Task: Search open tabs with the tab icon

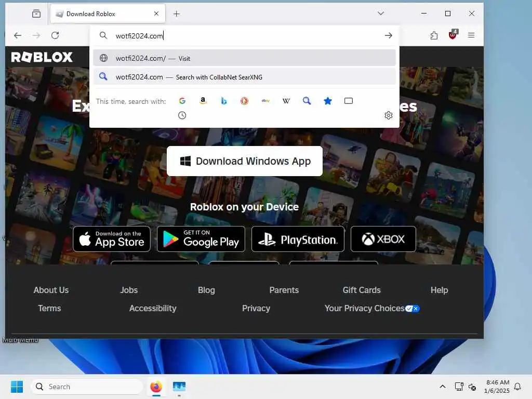Action: (349, 101)
